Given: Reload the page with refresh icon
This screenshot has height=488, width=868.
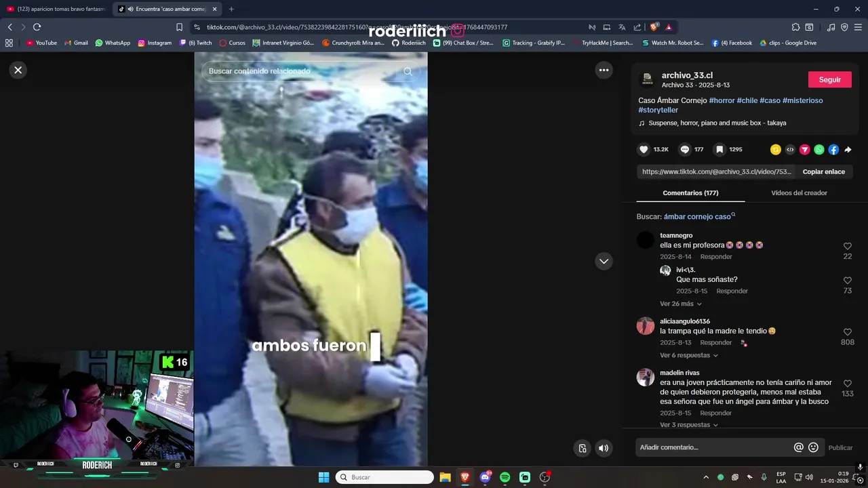Looking at the screenshot, I should coord(37,27).
